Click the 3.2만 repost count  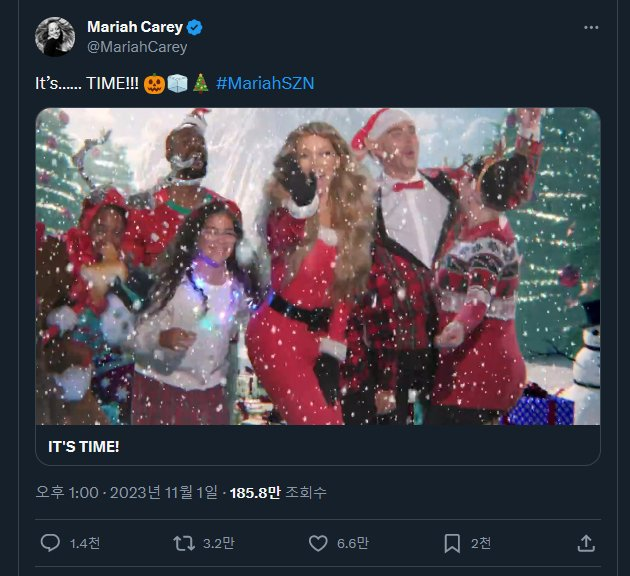click(x=218, y=543)
